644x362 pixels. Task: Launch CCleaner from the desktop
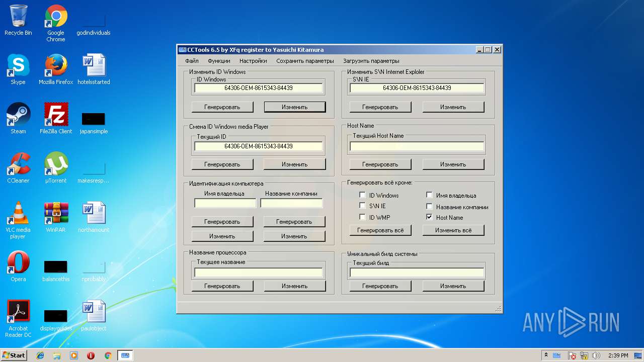coord(18,168)
